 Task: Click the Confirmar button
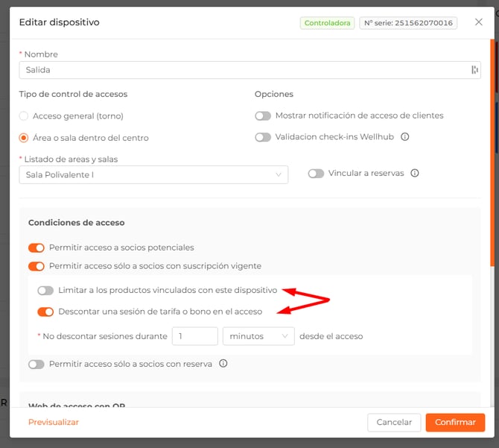point(455,422)
